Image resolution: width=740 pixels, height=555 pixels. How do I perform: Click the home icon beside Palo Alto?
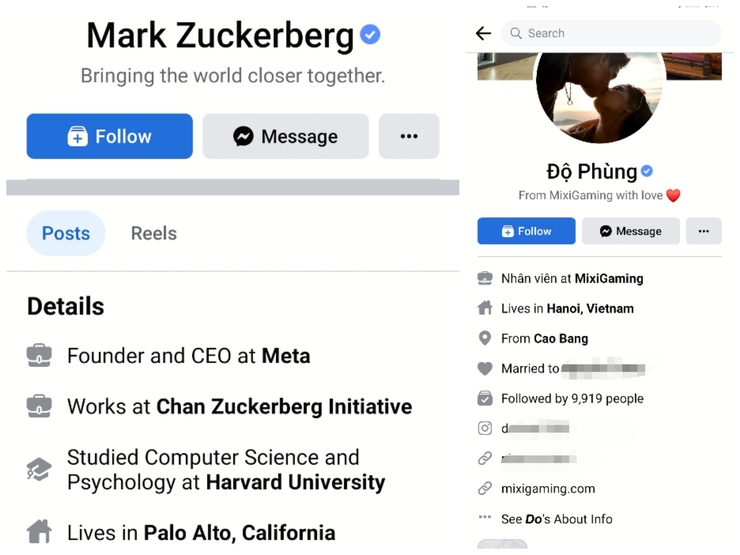tap(39, 532)
